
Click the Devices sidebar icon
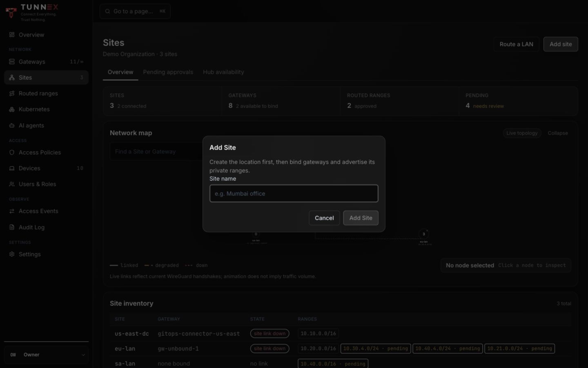pos(12,168)
